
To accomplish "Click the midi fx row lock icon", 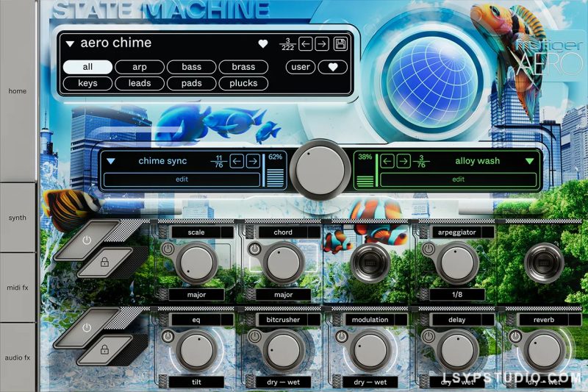I will point(104,263).
